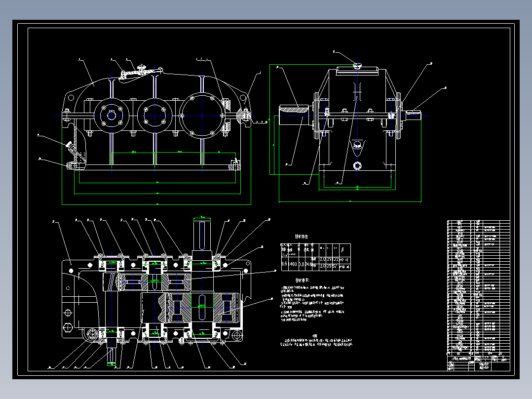The image size is (532, 399).
Task: Select the 9.6 cell in the specification table
Action: tap(284, 264)
